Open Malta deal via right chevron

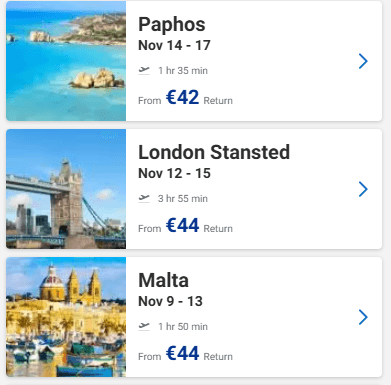coord(363,317)
